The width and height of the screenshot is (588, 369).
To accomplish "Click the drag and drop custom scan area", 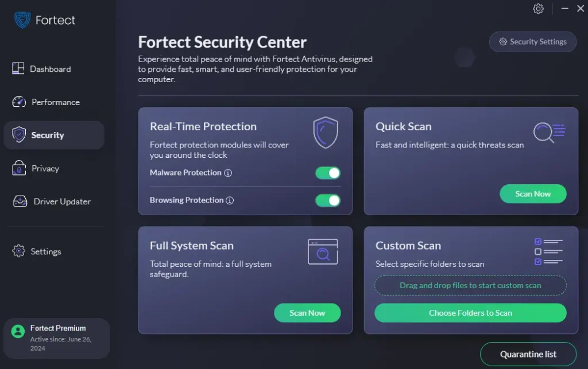I will (x=470, y=285).
